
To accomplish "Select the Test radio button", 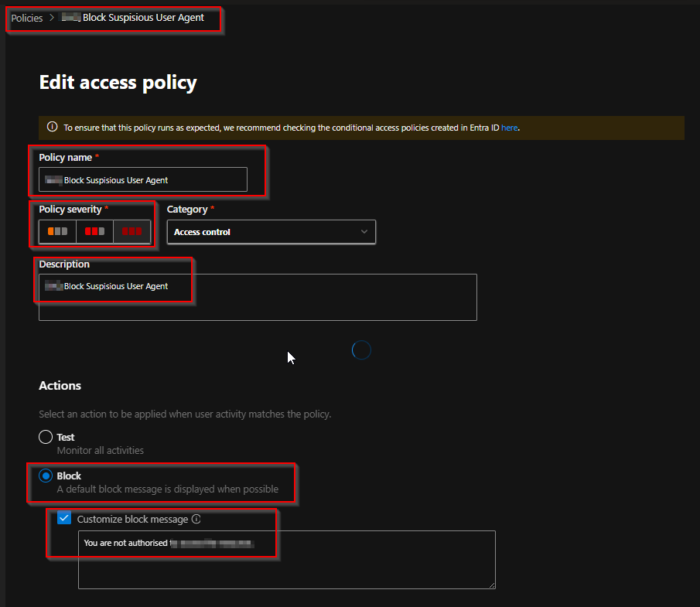I will (46, 437).
